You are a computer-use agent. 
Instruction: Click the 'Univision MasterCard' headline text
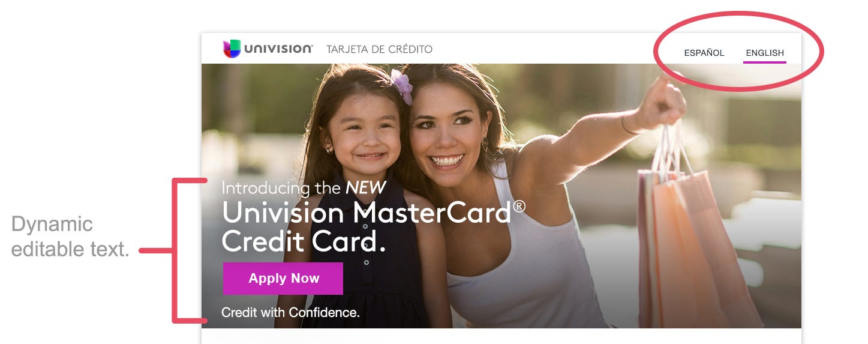point(366,213)
